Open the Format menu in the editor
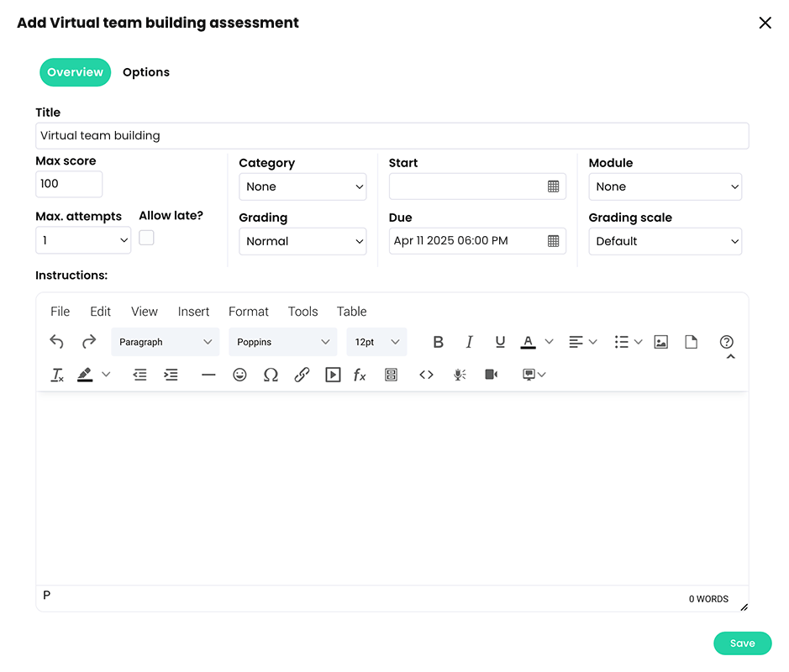 coord(248,311)
